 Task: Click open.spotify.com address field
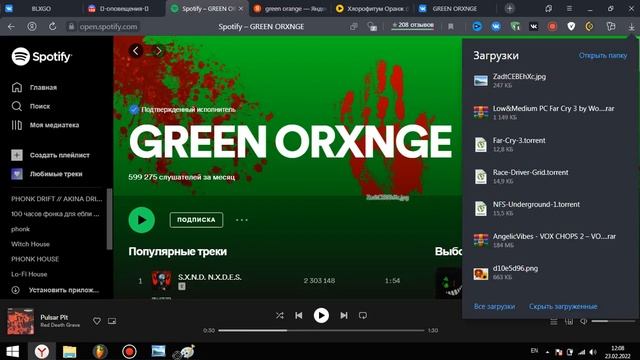point(108,27)
